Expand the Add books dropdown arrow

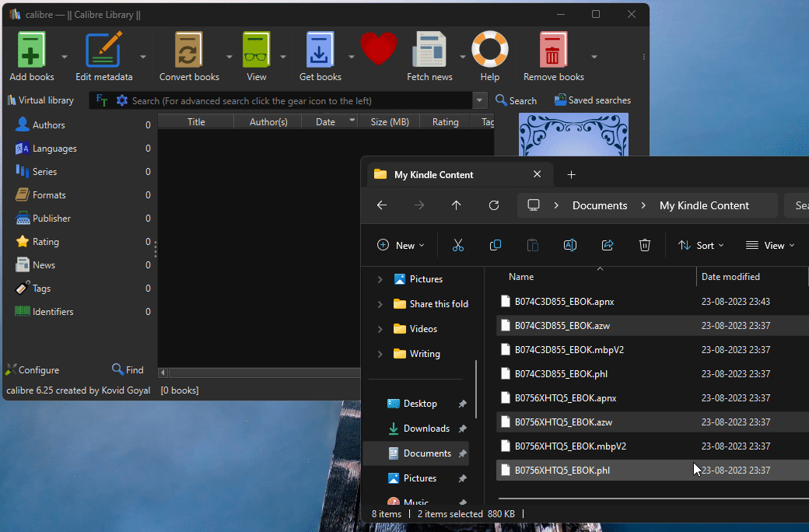click(65, 57)
